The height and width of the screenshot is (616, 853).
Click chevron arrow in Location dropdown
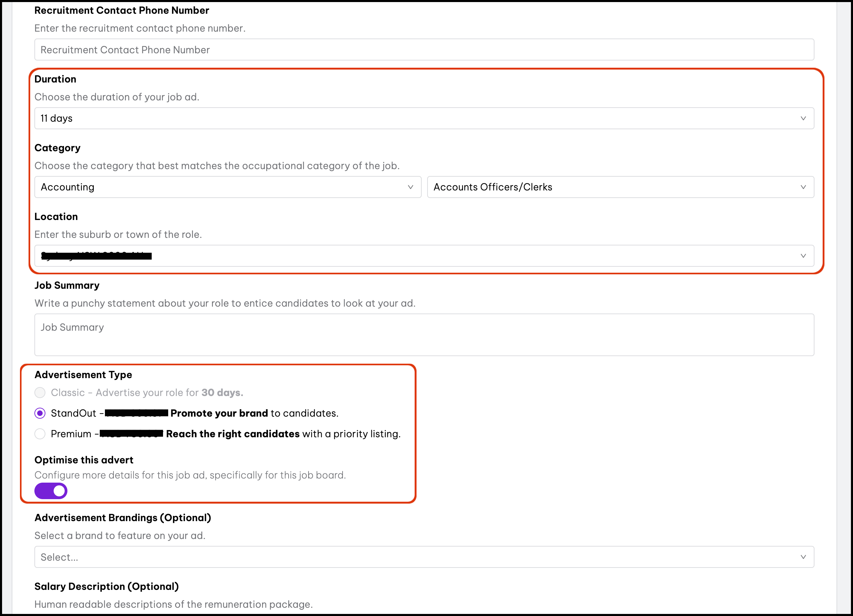[x=803, y=256]
